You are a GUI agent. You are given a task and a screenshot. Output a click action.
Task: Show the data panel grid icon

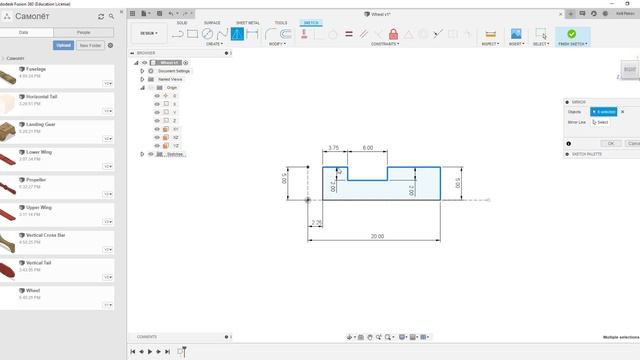click(x=133, y=13)
